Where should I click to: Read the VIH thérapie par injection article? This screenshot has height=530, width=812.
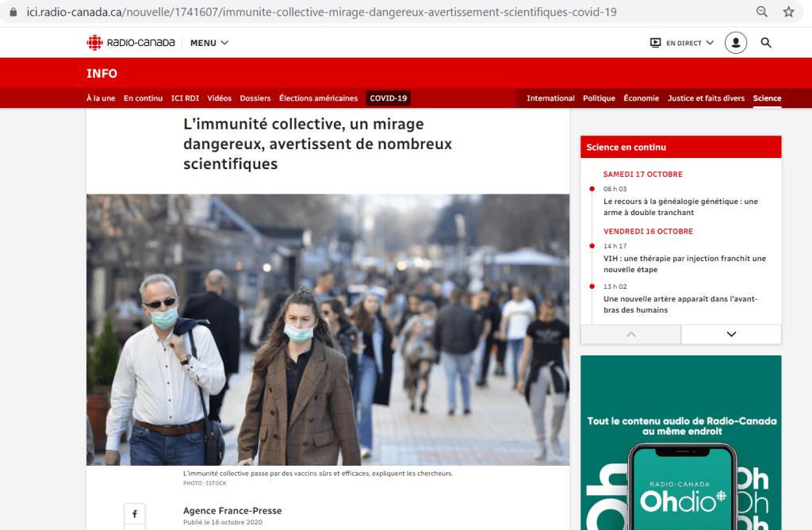click(x=684, y=263)
